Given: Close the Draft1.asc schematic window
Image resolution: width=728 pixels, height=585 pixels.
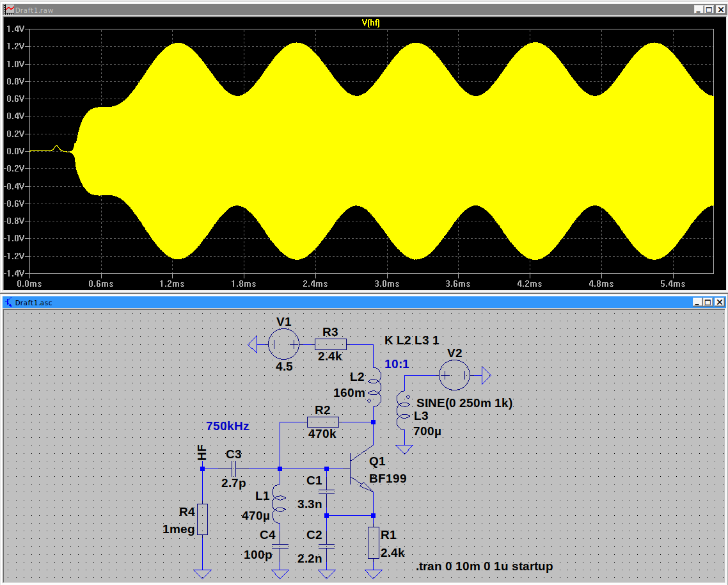Looking at the screenshot, I should click(720, 302).
